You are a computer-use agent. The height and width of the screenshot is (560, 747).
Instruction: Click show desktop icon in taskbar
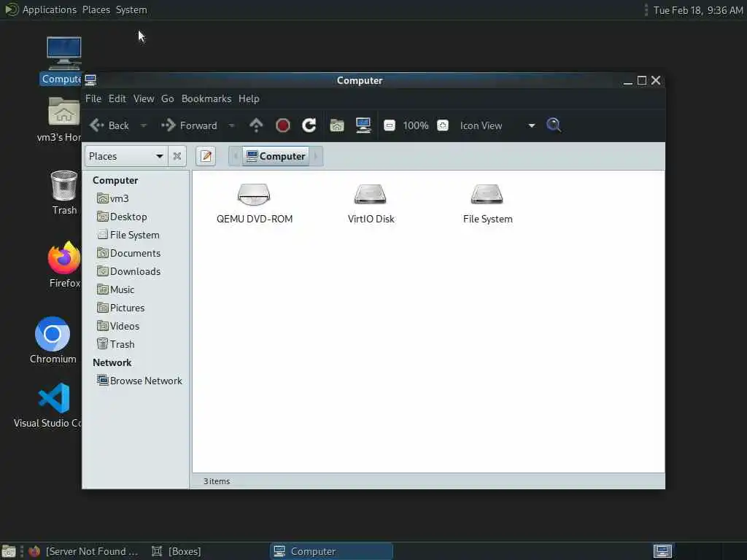click(x=9, y=551)
